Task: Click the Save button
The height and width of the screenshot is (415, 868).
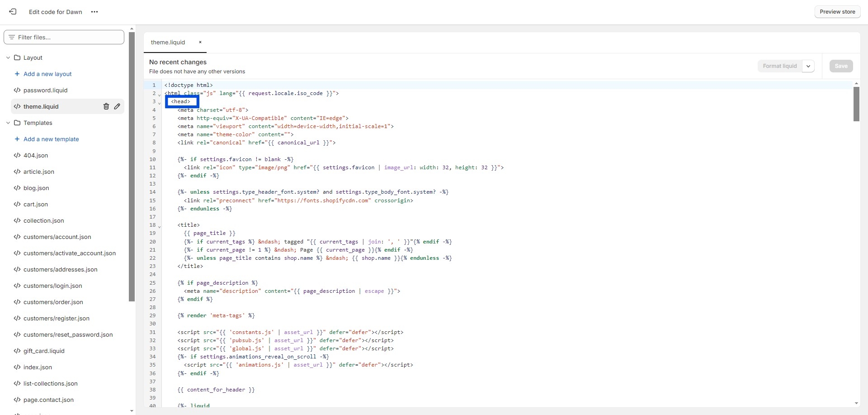Action: click(x=841, y=66)
